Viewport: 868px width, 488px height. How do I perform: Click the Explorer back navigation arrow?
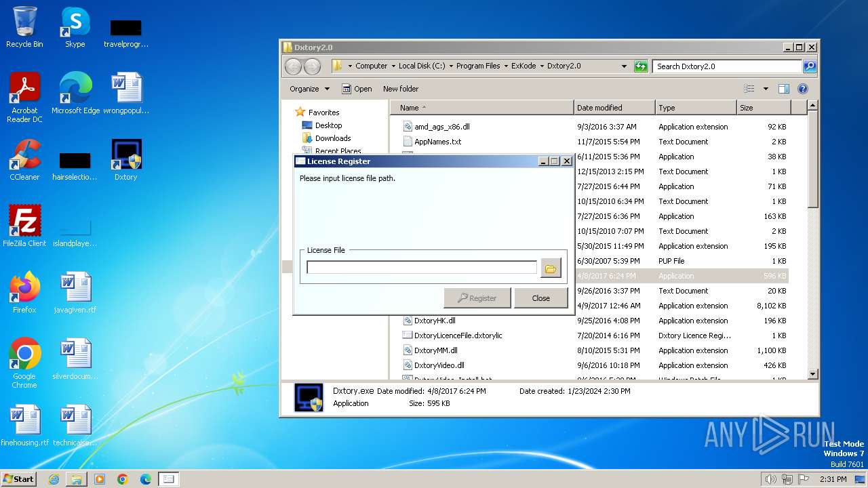293,66
